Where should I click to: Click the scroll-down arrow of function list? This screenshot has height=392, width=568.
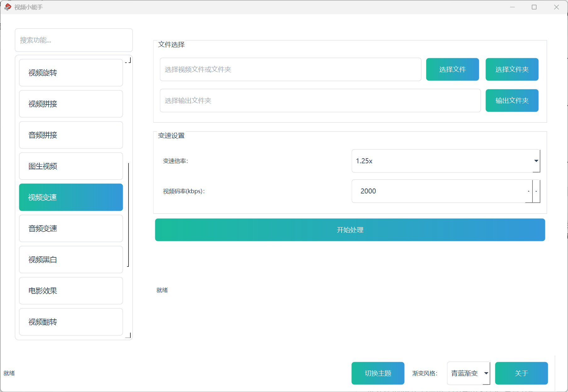128,335
